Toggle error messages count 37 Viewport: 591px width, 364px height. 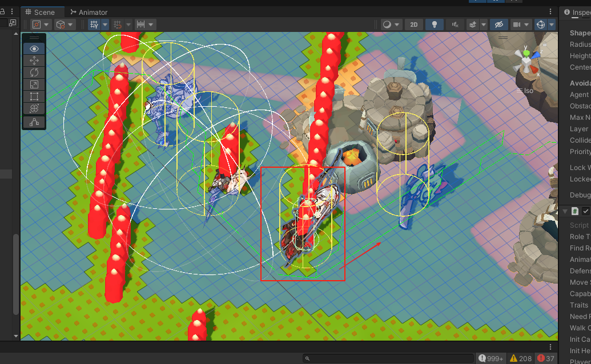click(x=546, y=359)
